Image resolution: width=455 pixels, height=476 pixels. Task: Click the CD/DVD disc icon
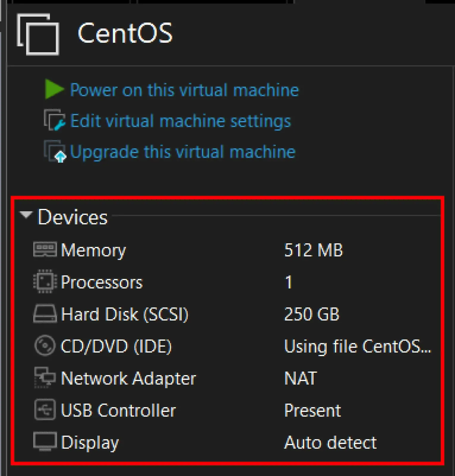(x=45, y=346)
